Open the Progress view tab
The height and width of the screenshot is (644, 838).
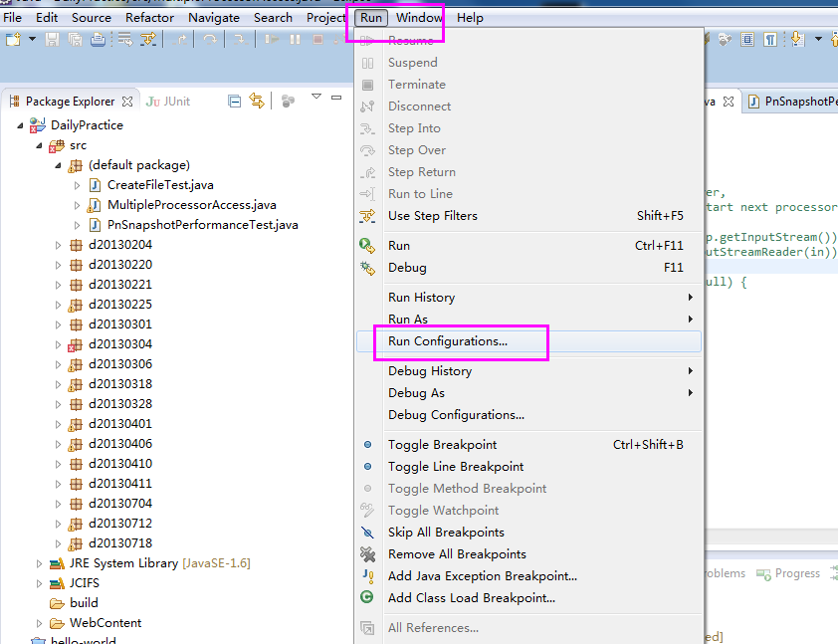788,573
